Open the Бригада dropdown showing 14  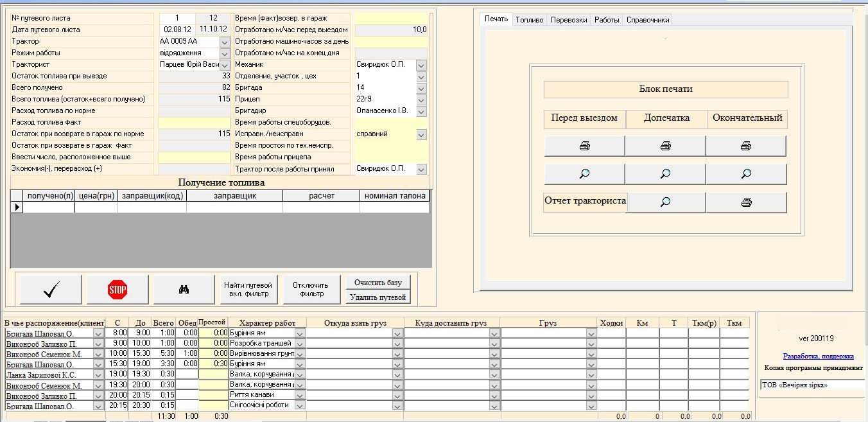pyautogui.click(x=421, y=88)
